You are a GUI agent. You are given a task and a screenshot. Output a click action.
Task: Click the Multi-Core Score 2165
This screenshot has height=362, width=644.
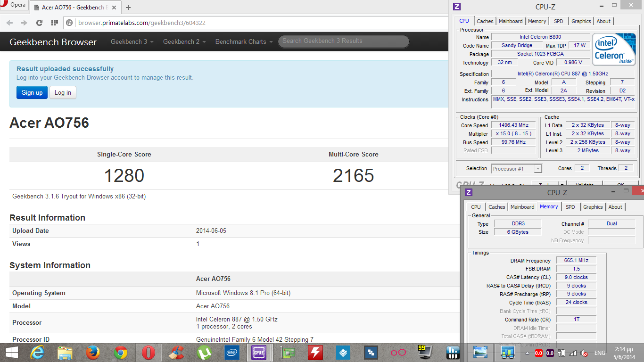click(x=353, y=176)
